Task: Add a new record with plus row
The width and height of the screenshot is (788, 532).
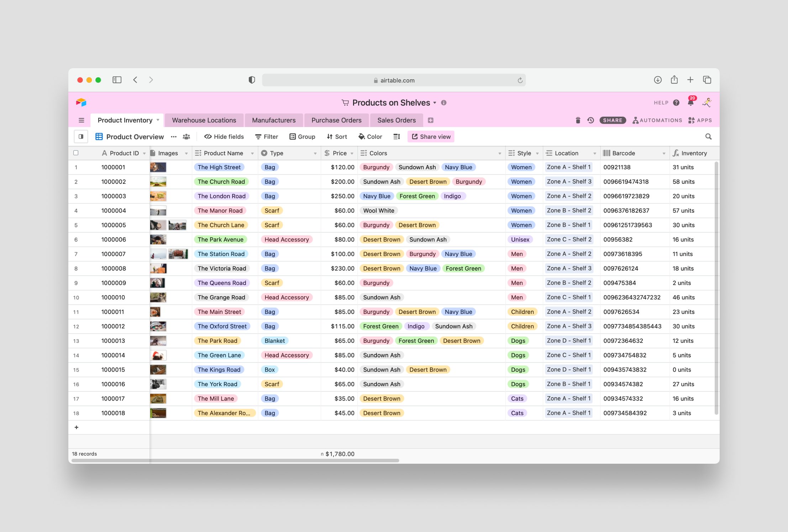Action: point(76,427)
